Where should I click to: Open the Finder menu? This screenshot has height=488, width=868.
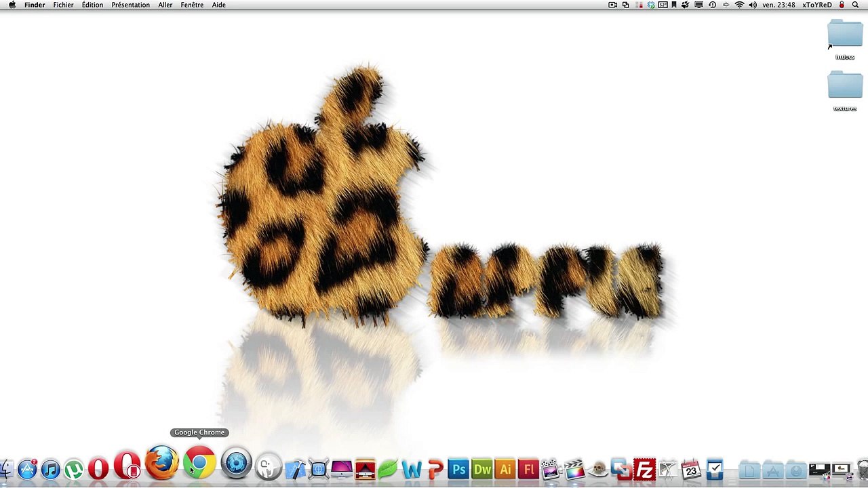(35, 5)
